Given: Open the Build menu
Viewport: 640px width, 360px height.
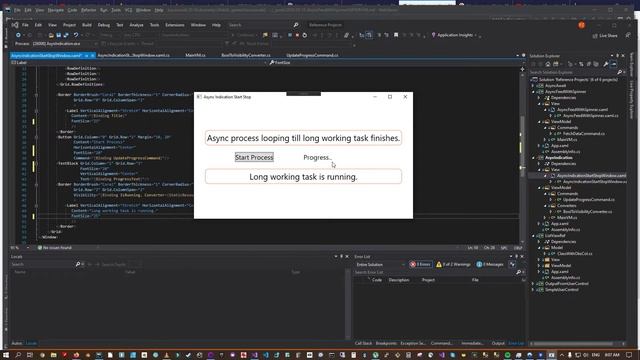Looking at the screenshot, I should coord(87,25).
